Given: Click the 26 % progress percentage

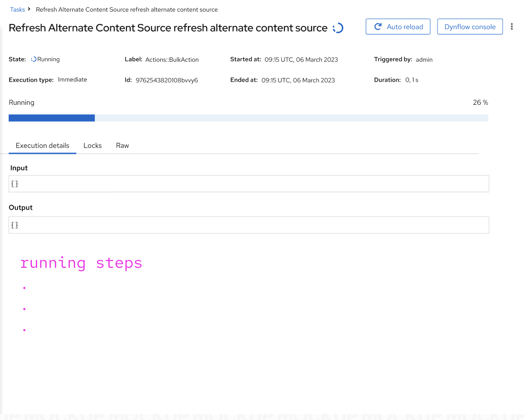Looking at the screenshot, I should (480, 102).
